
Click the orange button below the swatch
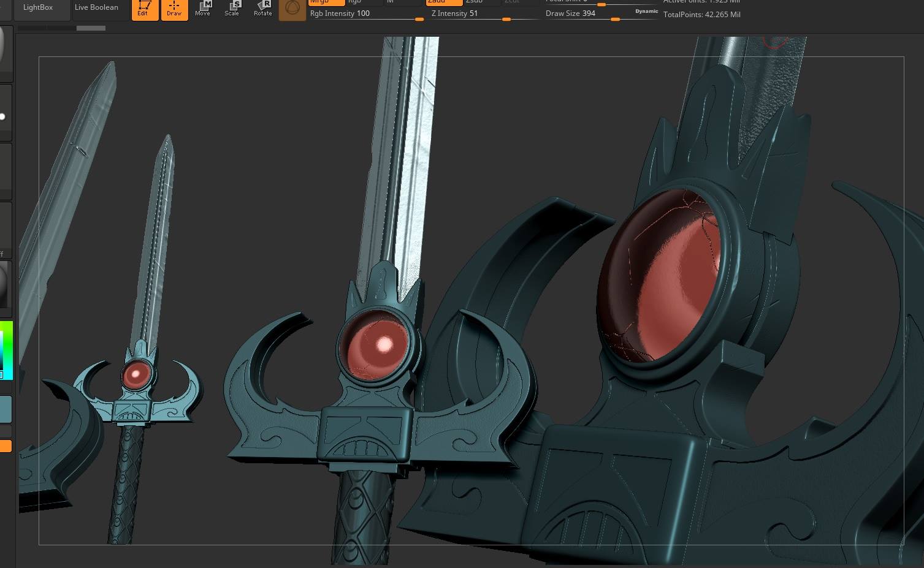point(6,446)
